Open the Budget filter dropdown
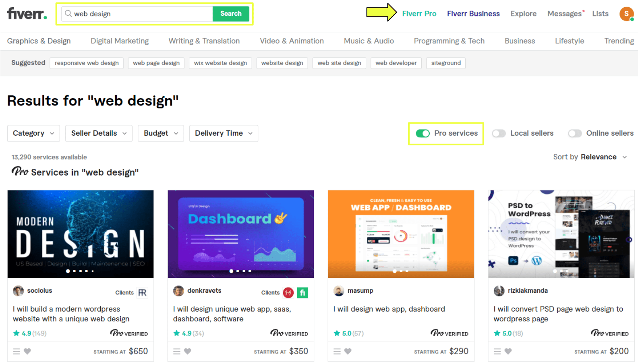 point(161,133)
